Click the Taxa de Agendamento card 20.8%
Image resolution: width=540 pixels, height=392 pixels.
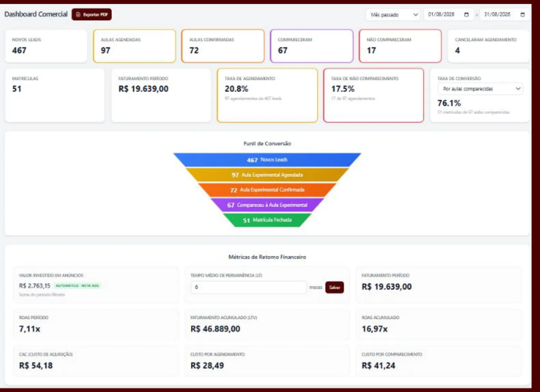(267, 95)
